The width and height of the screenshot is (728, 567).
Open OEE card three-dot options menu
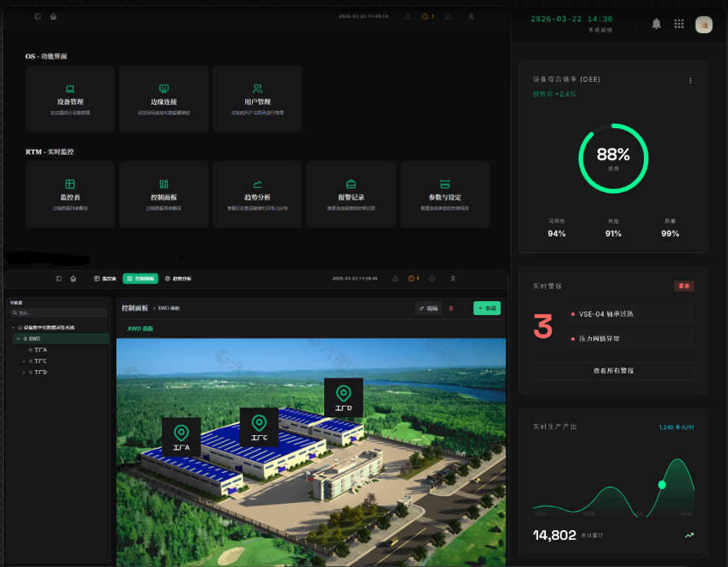(690, 80)
